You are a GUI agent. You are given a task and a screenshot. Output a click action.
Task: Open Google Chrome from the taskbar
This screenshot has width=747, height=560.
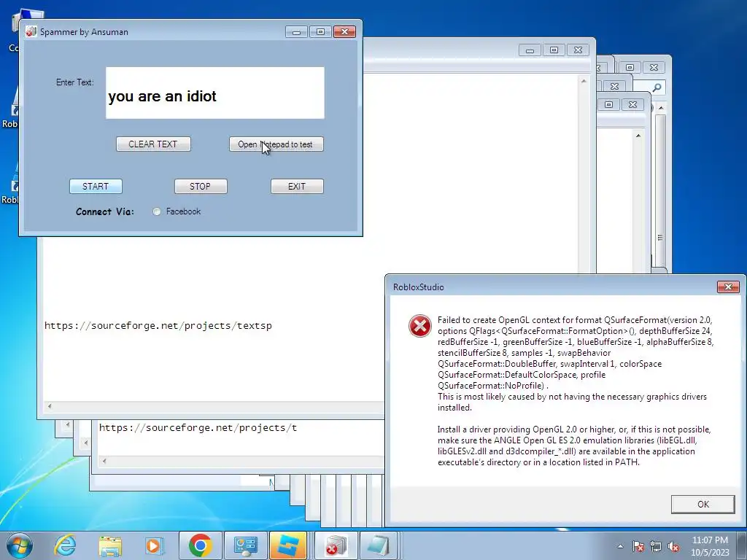point(200,545)
